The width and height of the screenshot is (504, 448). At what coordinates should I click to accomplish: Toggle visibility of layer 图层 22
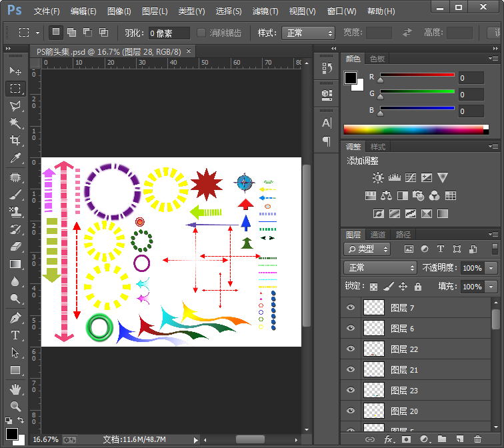351,349
